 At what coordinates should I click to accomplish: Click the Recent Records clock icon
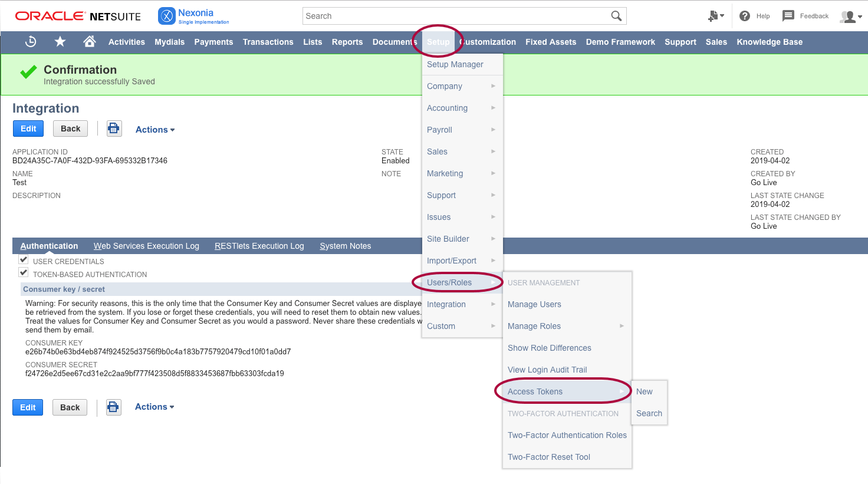31,42
